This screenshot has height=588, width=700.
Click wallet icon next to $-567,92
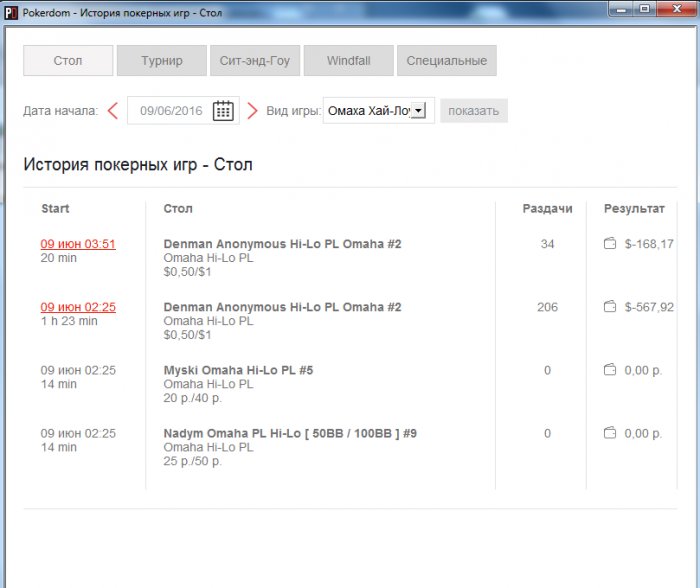pos(610,306)
